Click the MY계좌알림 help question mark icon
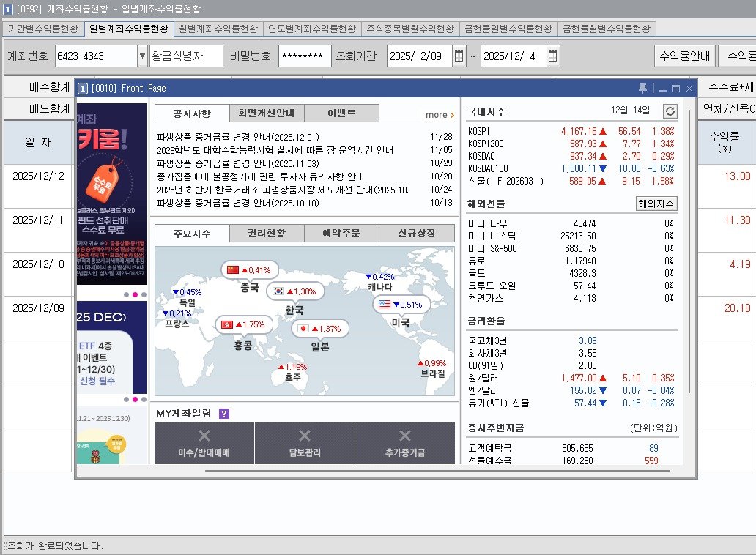756x555 pixels. point(224,414)
